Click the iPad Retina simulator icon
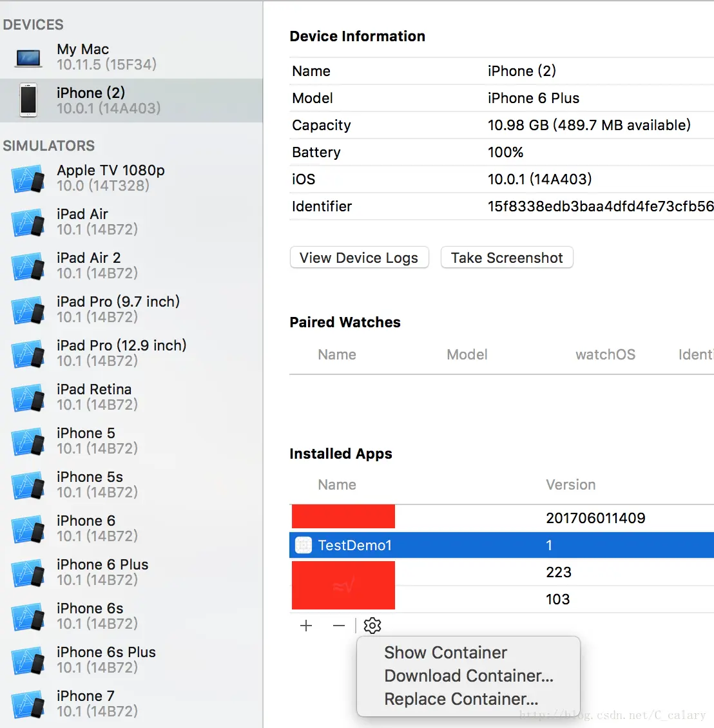714x728 pixels. tap(28, 397)
